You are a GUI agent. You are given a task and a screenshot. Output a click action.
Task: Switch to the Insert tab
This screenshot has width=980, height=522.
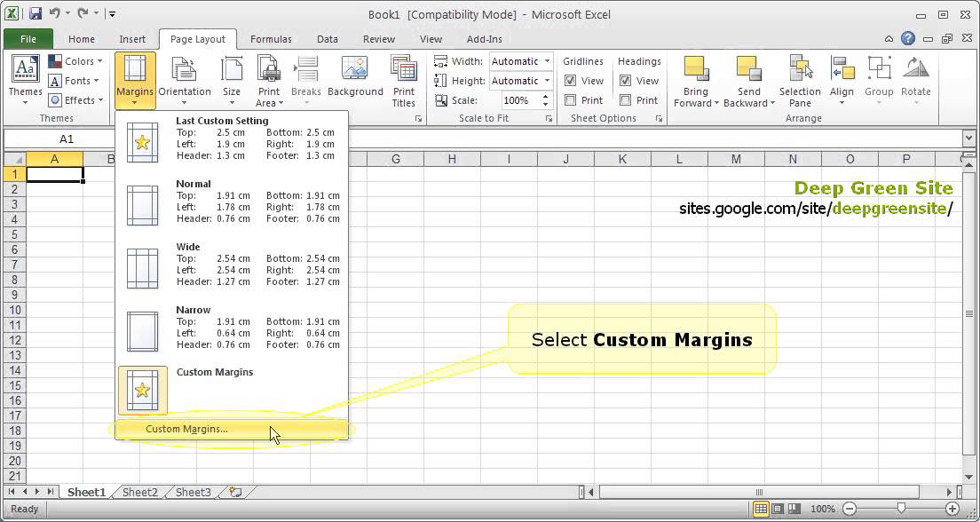(x=132, y=39)
